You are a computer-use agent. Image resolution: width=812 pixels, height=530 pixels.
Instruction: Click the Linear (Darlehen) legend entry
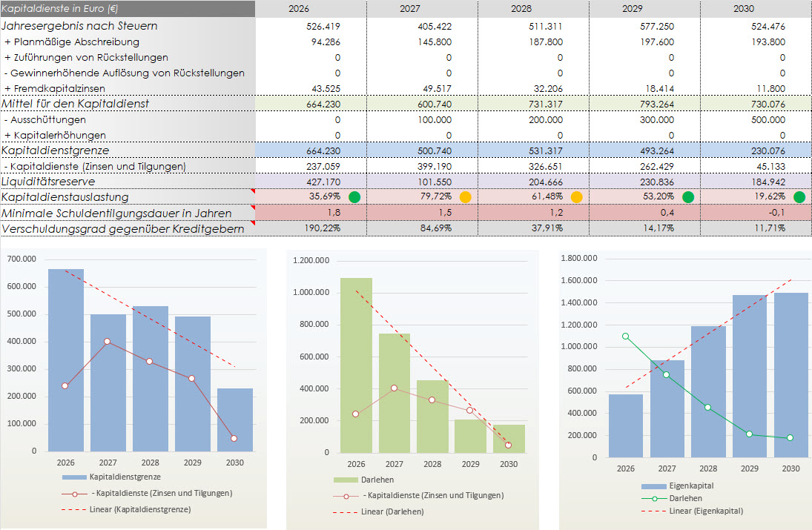393,511
